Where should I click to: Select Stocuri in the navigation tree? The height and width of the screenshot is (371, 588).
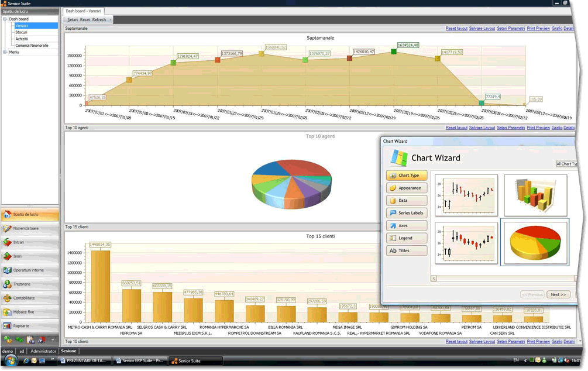pyautogui.click(x=20, y=32)
